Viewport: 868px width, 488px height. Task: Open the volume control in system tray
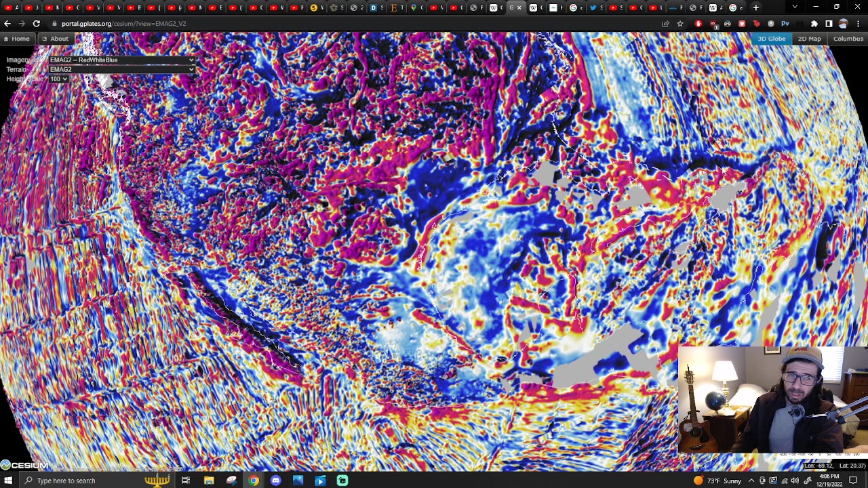795,481
